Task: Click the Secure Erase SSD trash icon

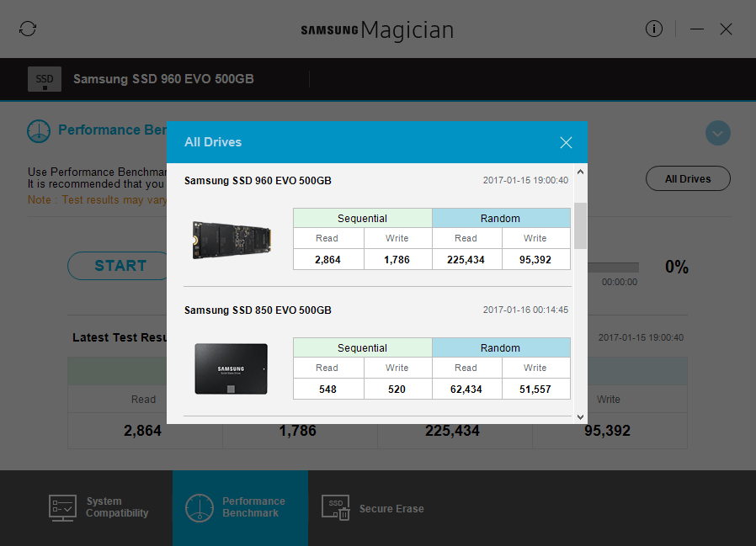Action: (x=336, y=508)
